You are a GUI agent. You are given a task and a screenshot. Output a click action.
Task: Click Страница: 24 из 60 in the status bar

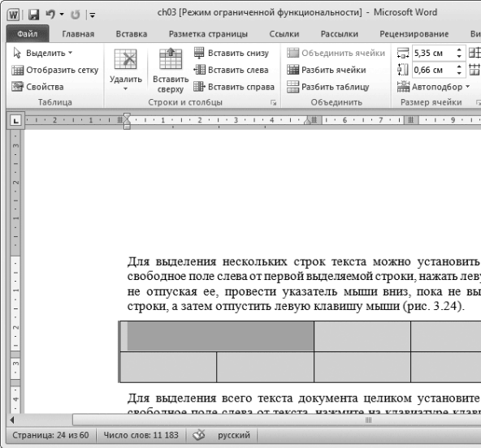pyautogui.click(x=50, y=435)
